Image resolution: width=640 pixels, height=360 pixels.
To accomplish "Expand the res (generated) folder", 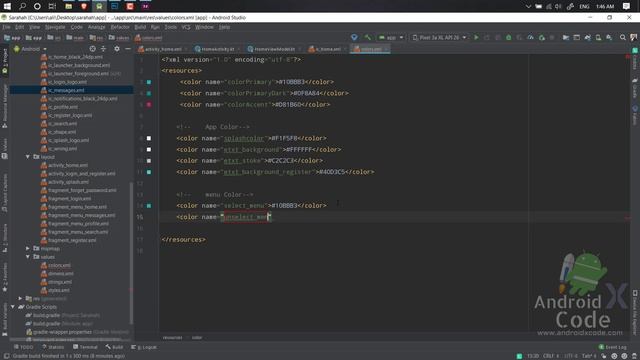I will (x=20, y=298).
